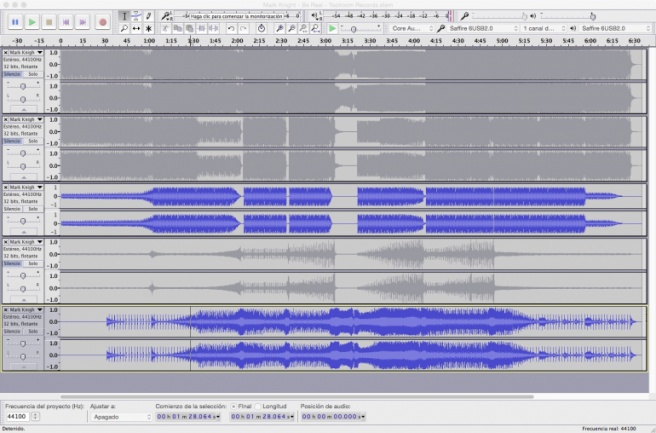Close the bottom track with its X button
The width and height of the screenshot is (656, 433).
click(5, 310)
